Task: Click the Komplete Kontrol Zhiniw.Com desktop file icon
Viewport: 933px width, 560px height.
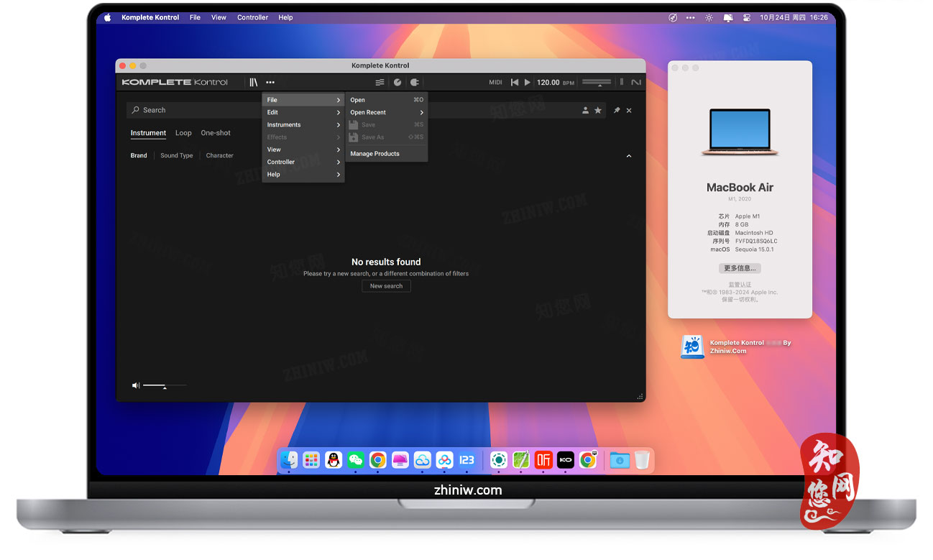Action: click(692, 346)
